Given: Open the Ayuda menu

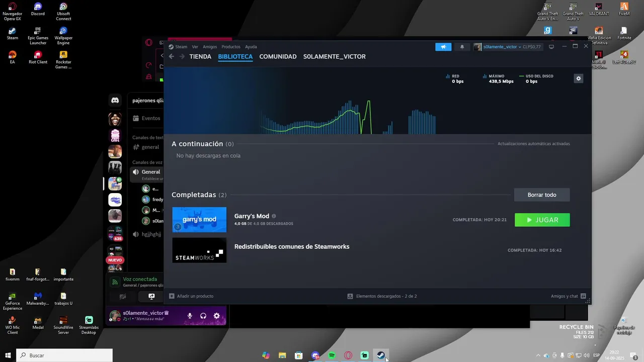Looking at the screenshot, I should coord(251,47).
